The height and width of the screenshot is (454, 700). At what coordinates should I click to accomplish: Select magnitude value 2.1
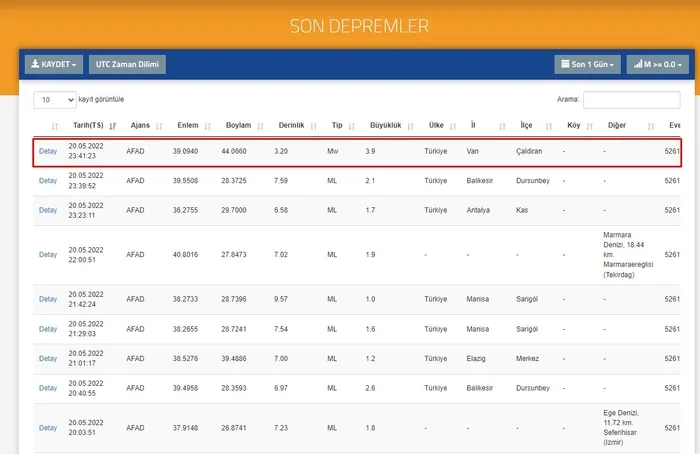tap(370, 181)
